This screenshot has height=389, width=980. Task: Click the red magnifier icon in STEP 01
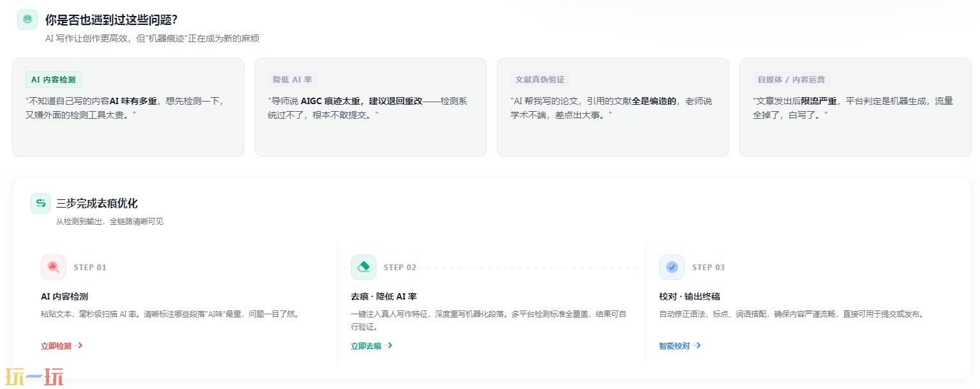coord(54,267)
